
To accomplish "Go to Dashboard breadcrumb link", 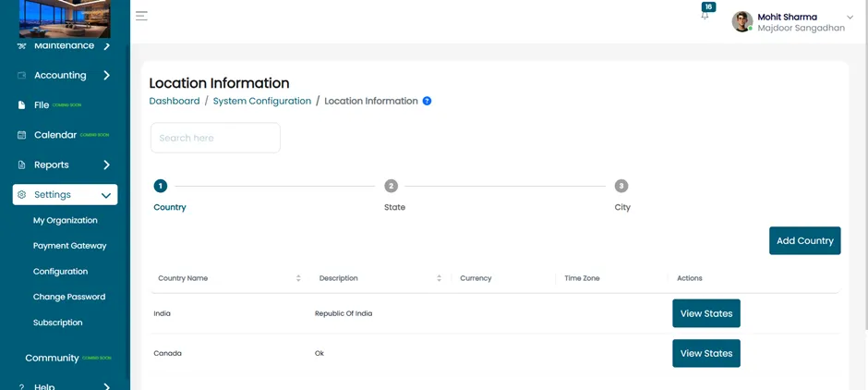I will click(x=175, y=101).
